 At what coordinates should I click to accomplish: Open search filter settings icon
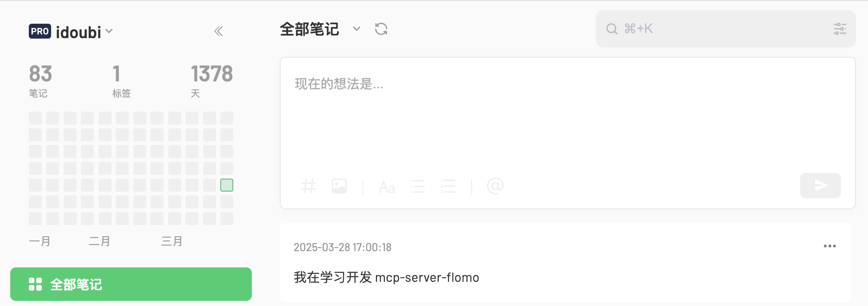click(x=840, y=29)
